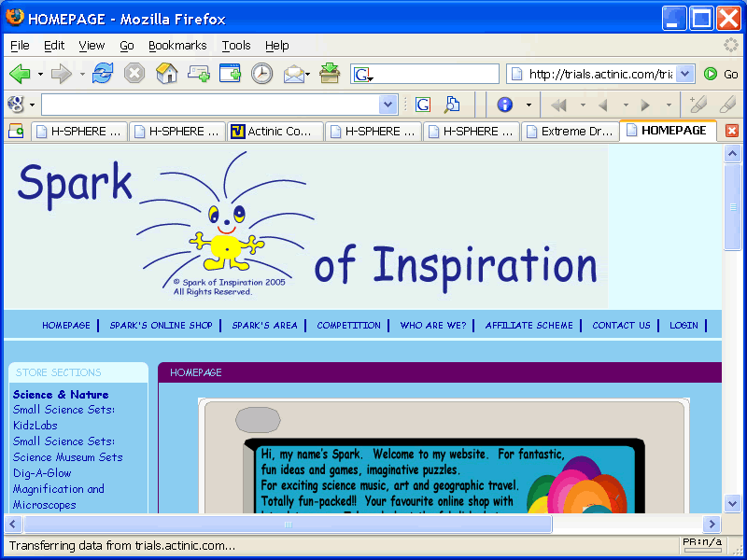The image size is (747, 560).
Task: Expand the Google toolbar search field dropdown
Action: click(388, 105)
